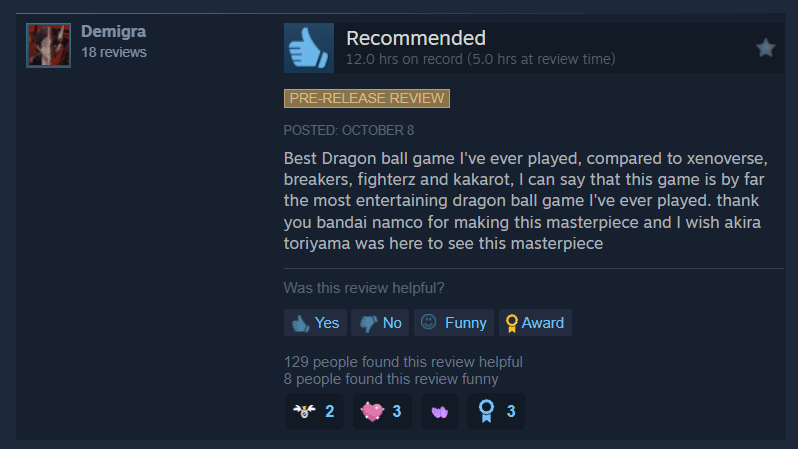Click the winged award badge icon
This screenshot has height=449, width=798.
point(304,411)
